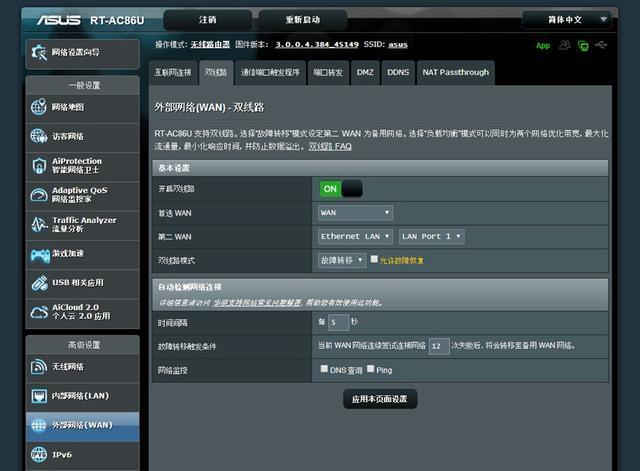The image size is (640, 471).
Task: Open the AiProtection shield icon
Action: [39, 166]
